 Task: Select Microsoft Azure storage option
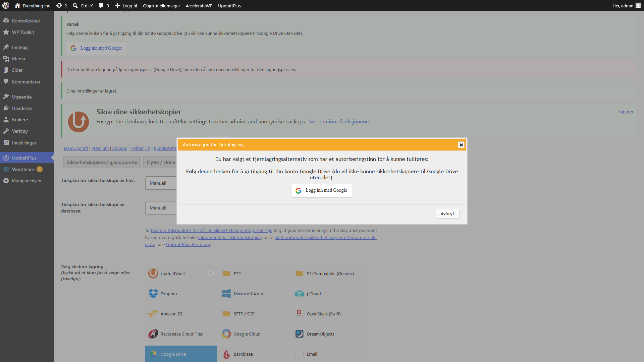click(x=254, y=294)
